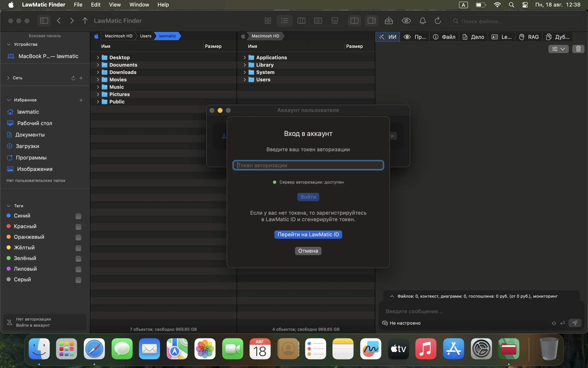Collapse the Теги section
This screenshot has width=588, height=368.
(x=9, y=206)
